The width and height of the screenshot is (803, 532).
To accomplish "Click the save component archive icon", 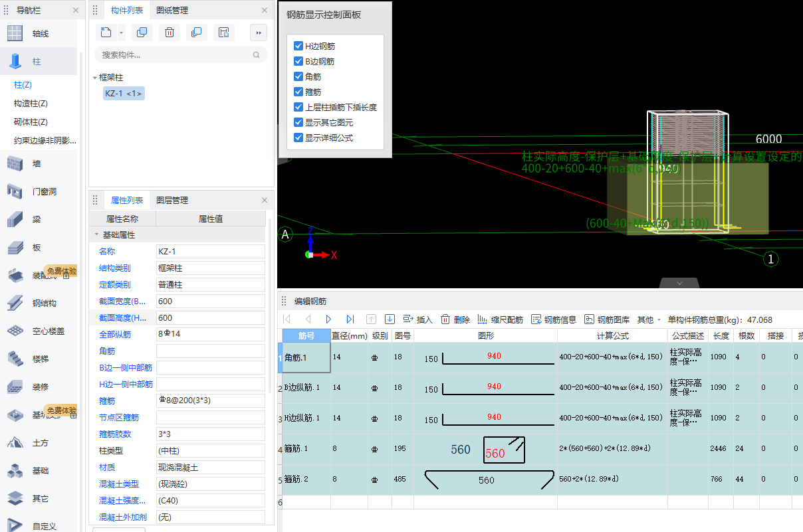I will click(x=224, y=32).
